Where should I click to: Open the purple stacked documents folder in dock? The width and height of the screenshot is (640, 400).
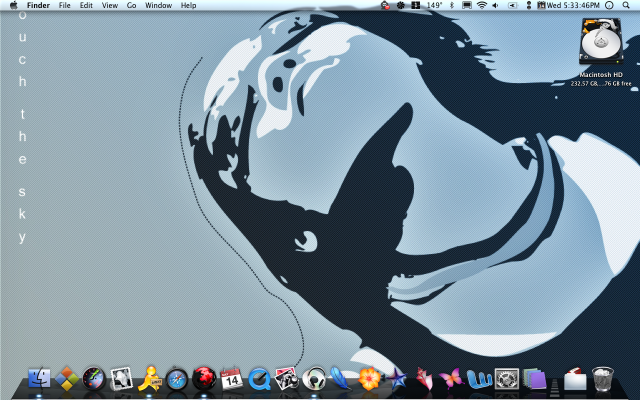click(534, 378)
